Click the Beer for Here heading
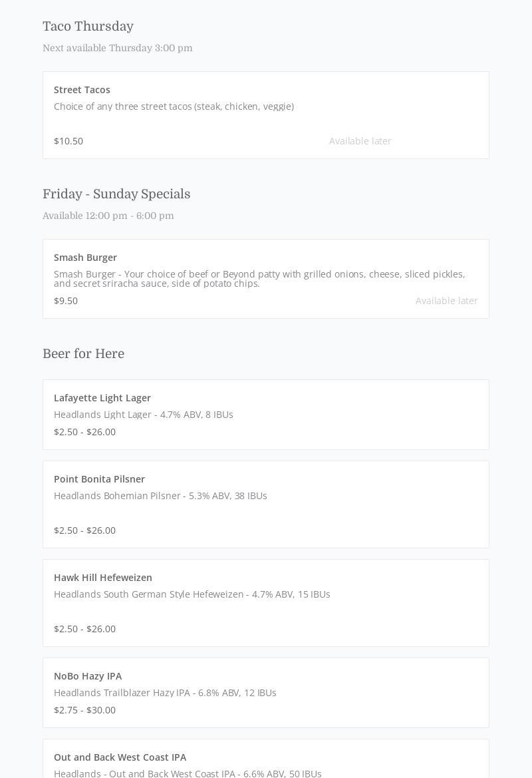This screenshot has height=778, width=532. tap(83, 354)
